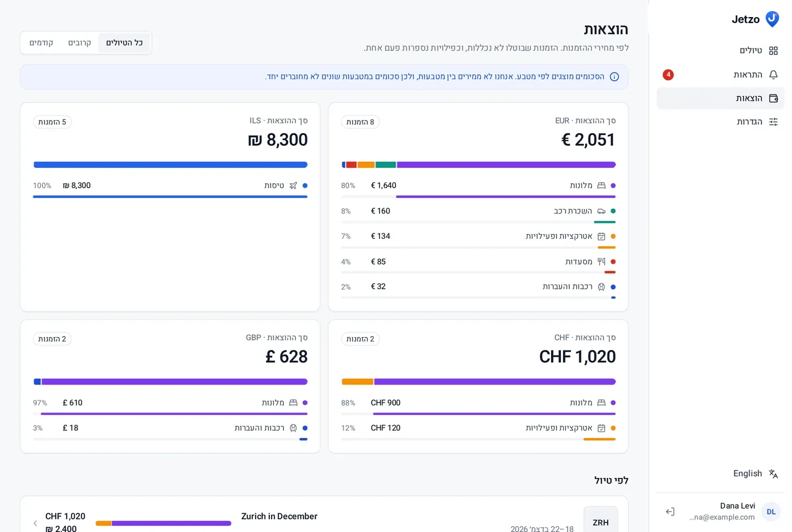Click the 5 הזמנות badge on ILS card
This screenshot has height=532, width=792.
[52, 122]
